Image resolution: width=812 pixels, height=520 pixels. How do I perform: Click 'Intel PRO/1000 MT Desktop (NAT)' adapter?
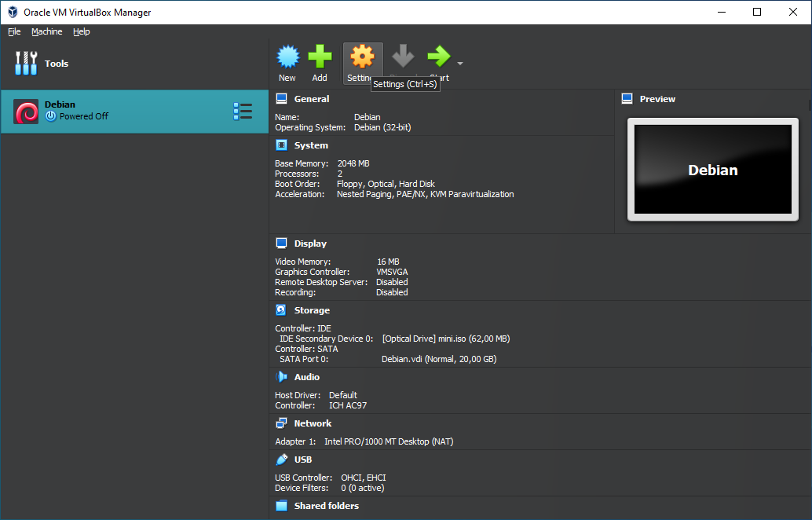(x=389, y=441)
